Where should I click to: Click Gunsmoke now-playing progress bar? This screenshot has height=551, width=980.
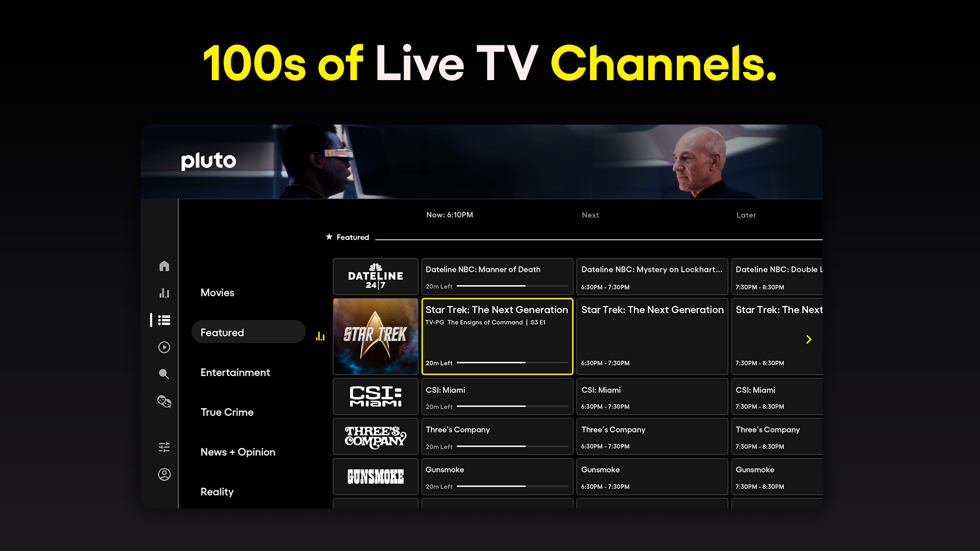pyautogui.click(x=512, y=486)
